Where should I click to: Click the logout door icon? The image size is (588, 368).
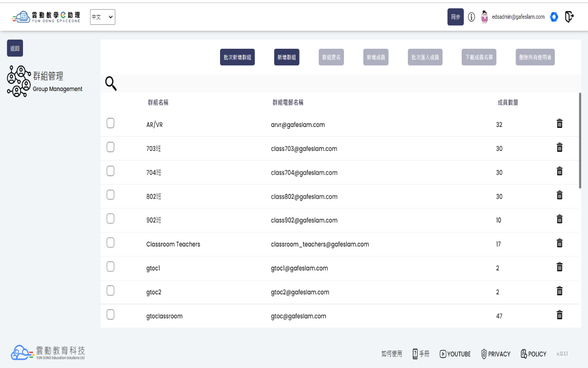(x=569, y=17)
